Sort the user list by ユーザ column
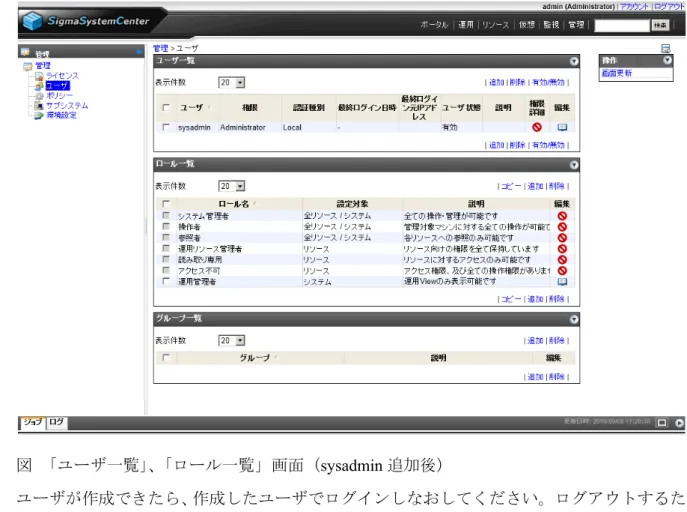687x512 pixels. click(191, 108)
